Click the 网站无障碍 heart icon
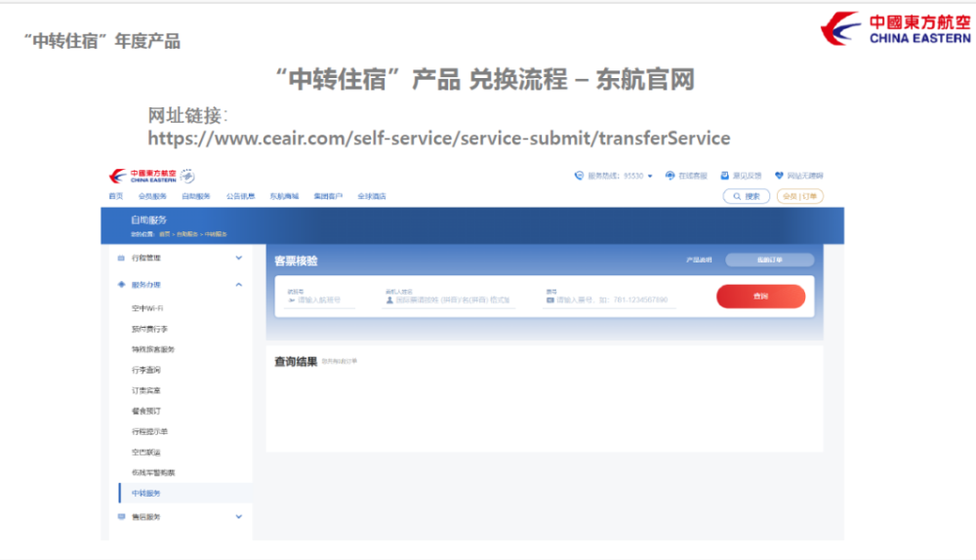 point(779,176)
